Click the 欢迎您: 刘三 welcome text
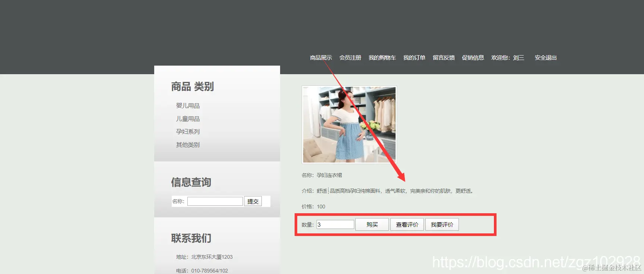Screen dimensions: 644x274 [x=508, y=58]
